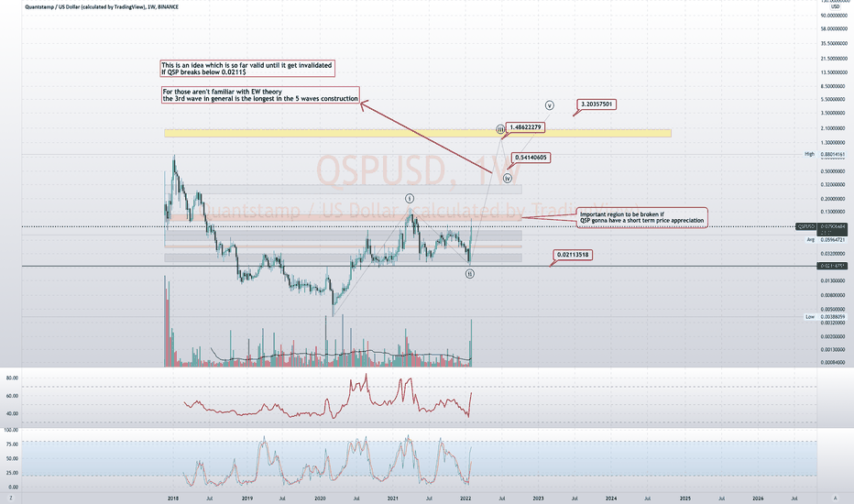The image size is (854, 504).
Task: Click the 3.20357501 price callout
Action: coord(597,104)
